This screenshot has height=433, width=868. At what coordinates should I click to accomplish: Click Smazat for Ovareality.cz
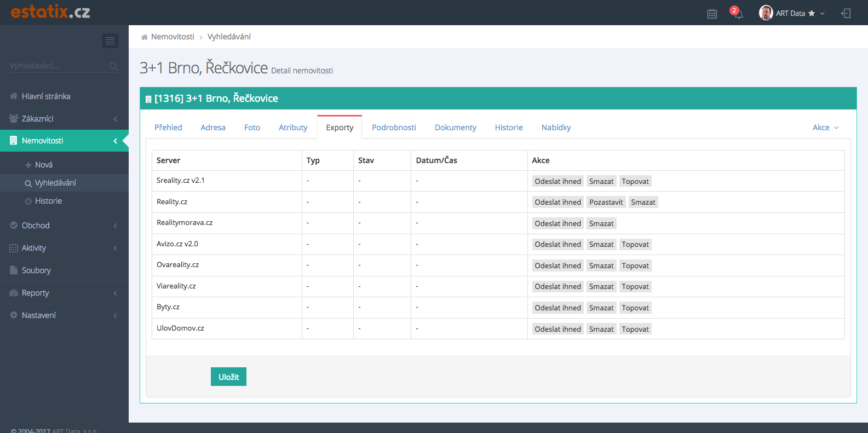tap(601, 265)
